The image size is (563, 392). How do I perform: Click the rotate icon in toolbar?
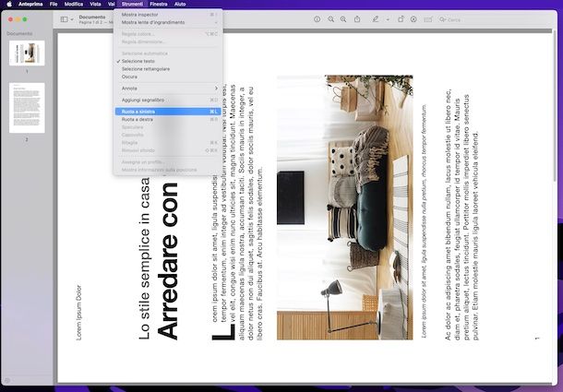pos(401,19)
